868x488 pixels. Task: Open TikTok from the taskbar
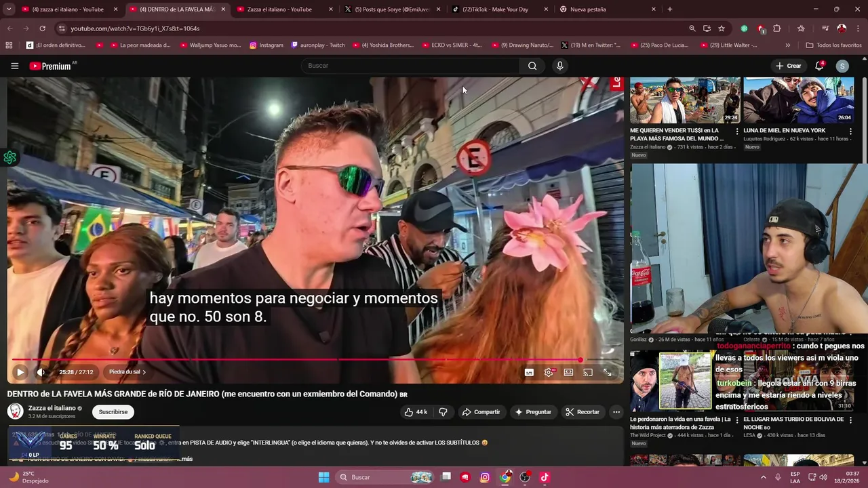point(544,477)
